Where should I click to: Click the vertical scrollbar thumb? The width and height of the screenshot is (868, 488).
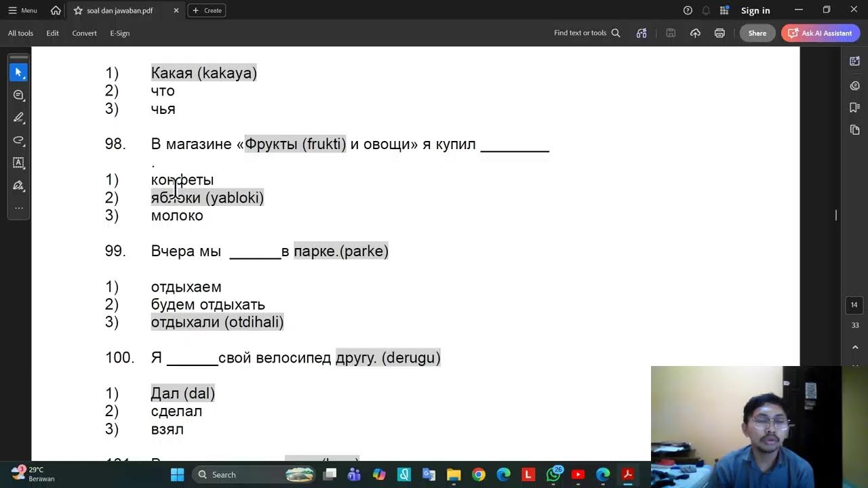[836, 215]
